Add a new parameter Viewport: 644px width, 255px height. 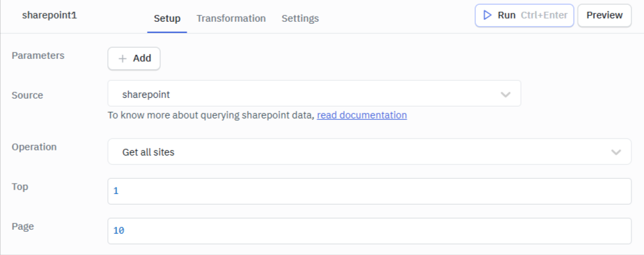click(134, 58)
